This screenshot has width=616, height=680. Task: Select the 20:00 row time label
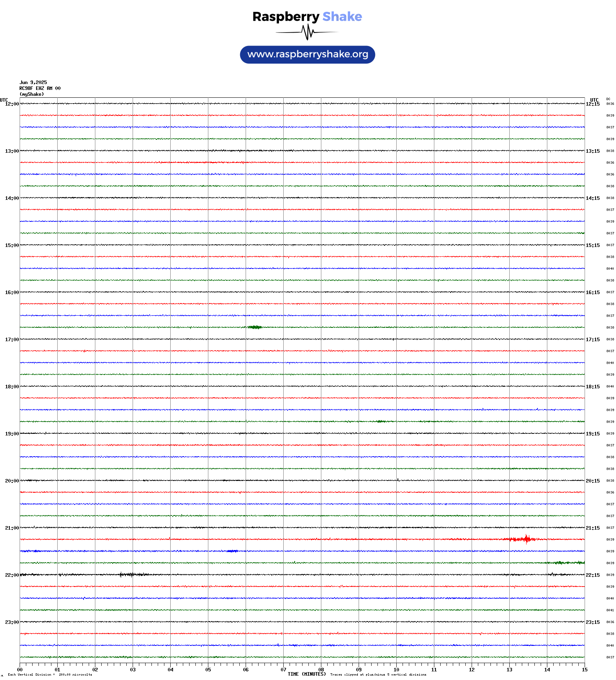coord(12,481)
